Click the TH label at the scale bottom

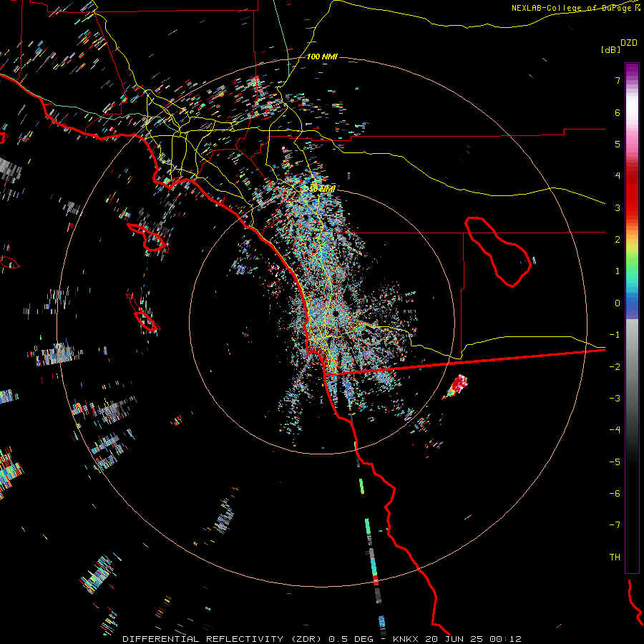point(615,557)
